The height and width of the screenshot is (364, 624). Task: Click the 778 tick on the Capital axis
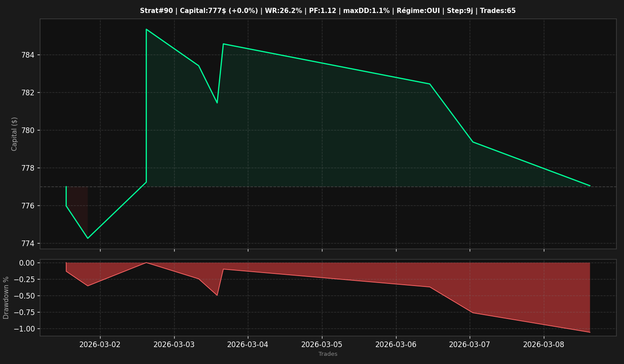click(x=28, y=168)
